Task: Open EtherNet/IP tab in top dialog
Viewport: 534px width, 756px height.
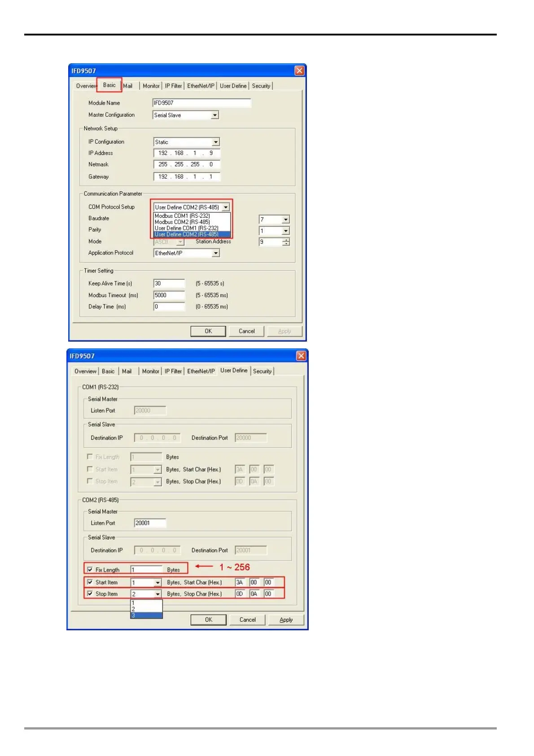Action: 201,86
